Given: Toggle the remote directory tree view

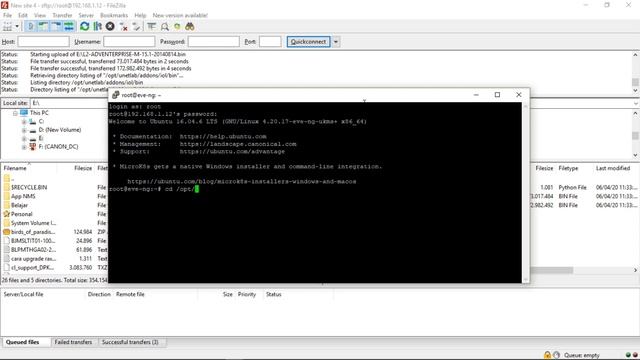Looking at the screenshot, I should (56, 27).
